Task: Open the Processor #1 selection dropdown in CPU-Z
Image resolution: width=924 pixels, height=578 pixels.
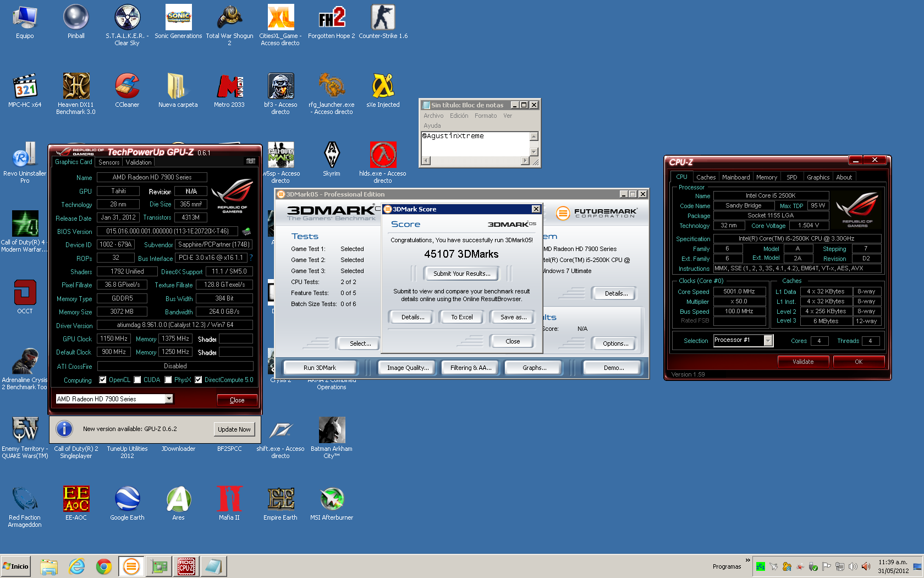Action: tap(768, 341)
